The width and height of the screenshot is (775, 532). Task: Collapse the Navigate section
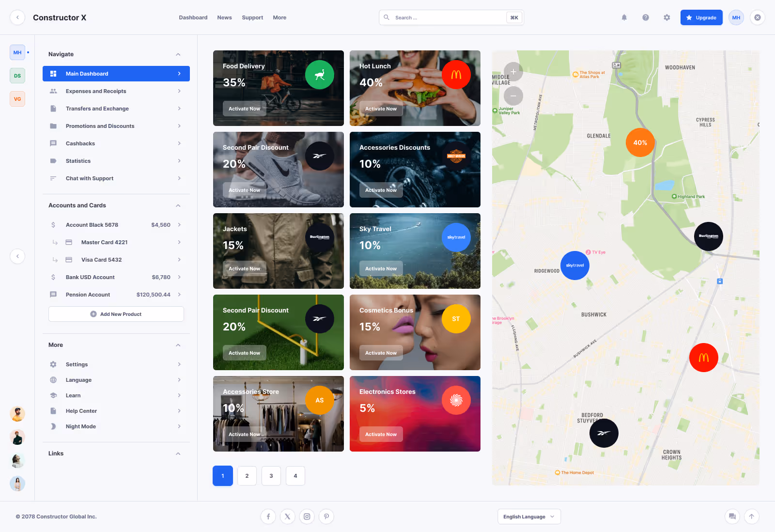(178, 54)
